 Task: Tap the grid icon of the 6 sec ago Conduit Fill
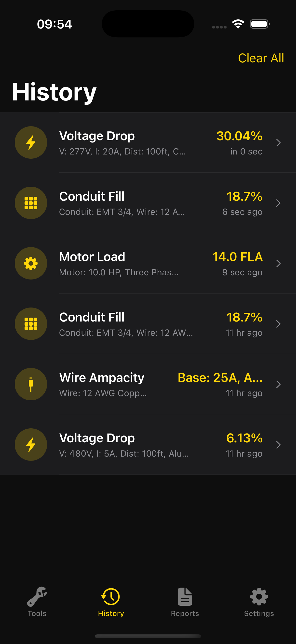tap(31, 203)
